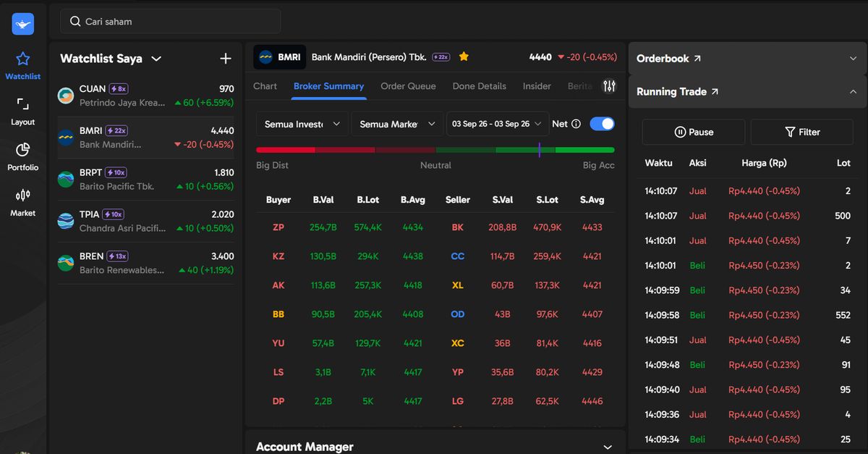The width and height of the screenshot is (868, 454).
Task: Click the search magnifier icon
Action: [75, 22]
